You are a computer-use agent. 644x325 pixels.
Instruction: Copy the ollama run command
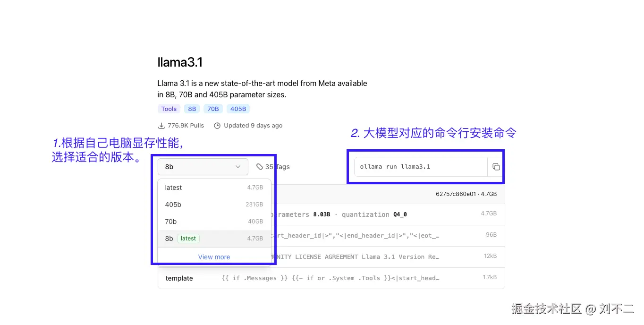[x=496, y=167]
